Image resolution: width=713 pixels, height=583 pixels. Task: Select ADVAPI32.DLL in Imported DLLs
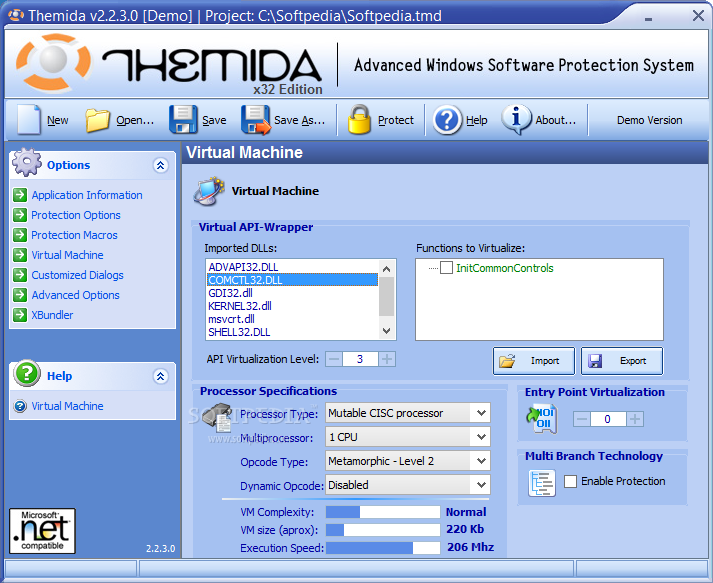click(x=292, y=267)
